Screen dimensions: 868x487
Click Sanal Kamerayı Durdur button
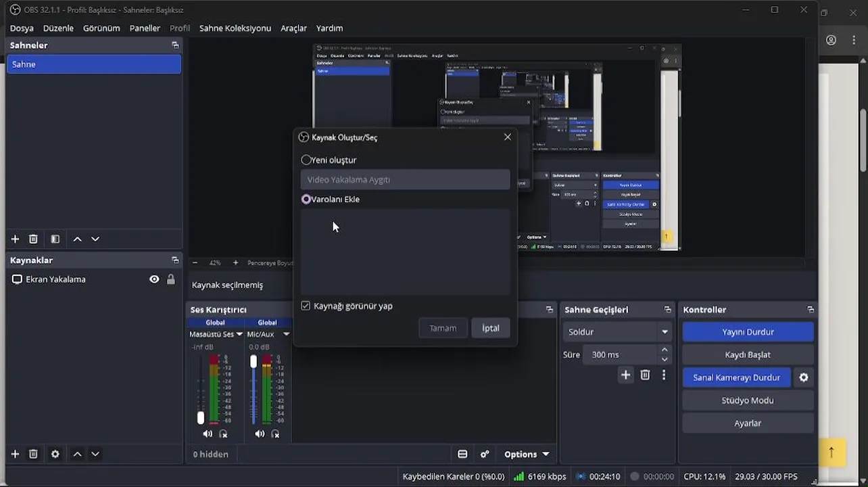tap(737, 377)
